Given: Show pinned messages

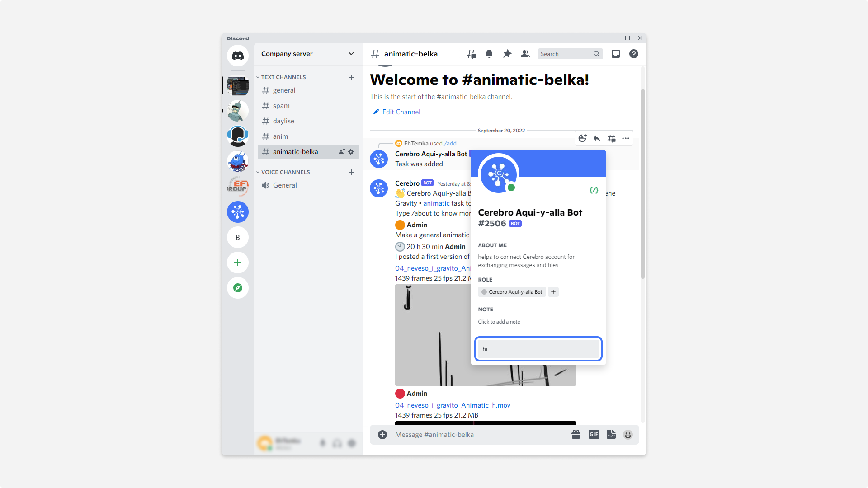Looking at the screenshot, I should pos(507,54).
